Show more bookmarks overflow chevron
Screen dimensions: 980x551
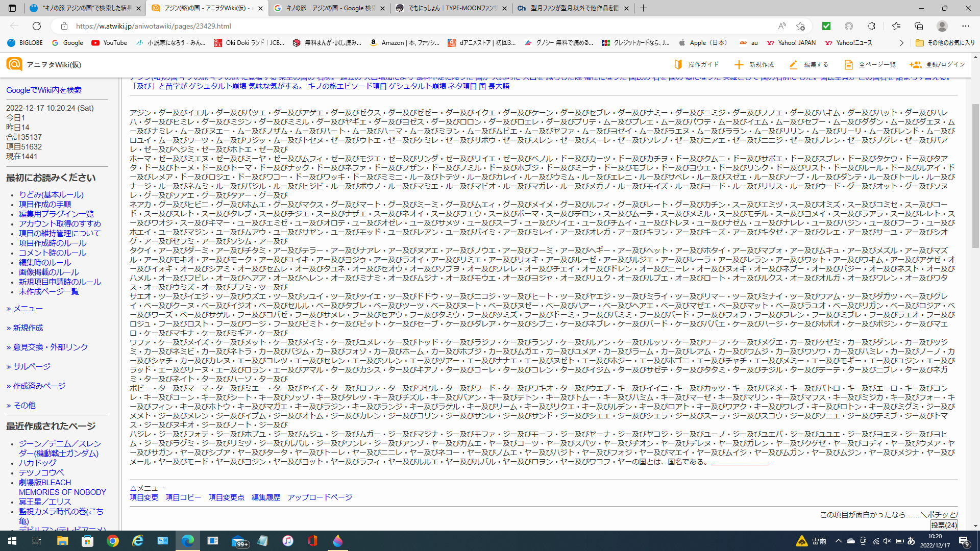(901, 43)
